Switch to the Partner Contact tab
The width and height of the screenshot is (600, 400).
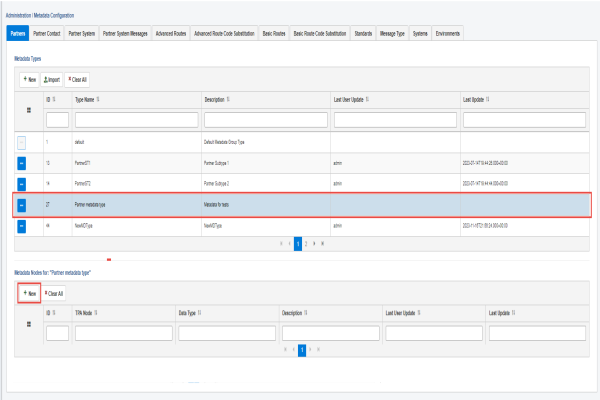(x=46, y=34)
